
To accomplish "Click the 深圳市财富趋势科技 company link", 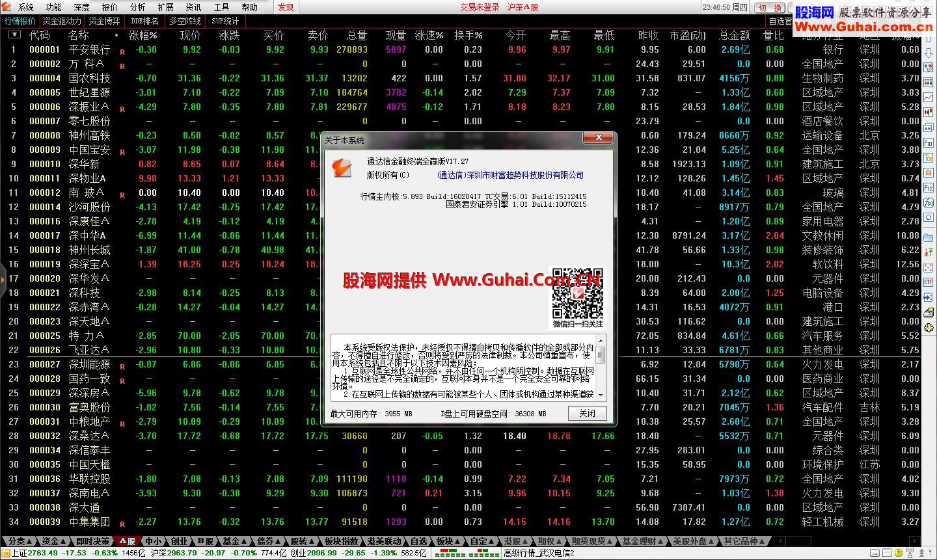I will (511, 175).
